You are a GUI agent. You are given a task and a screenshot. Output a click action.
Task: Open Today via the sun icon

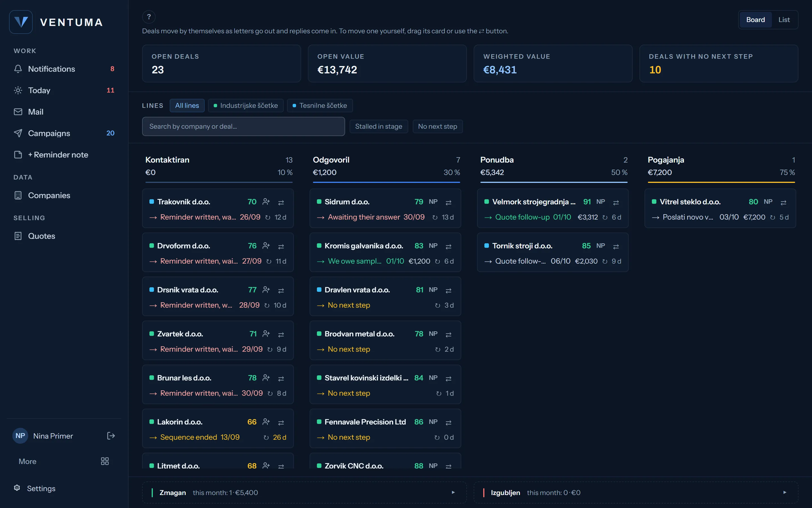[18, 90]
